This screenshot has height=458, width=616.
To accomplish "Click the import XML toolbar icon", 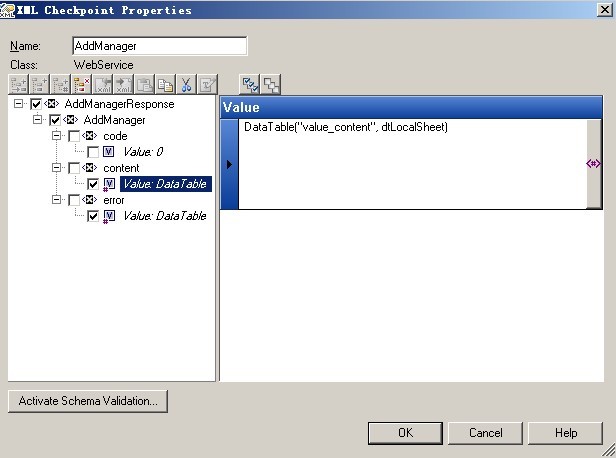I will tap(103, 84).
